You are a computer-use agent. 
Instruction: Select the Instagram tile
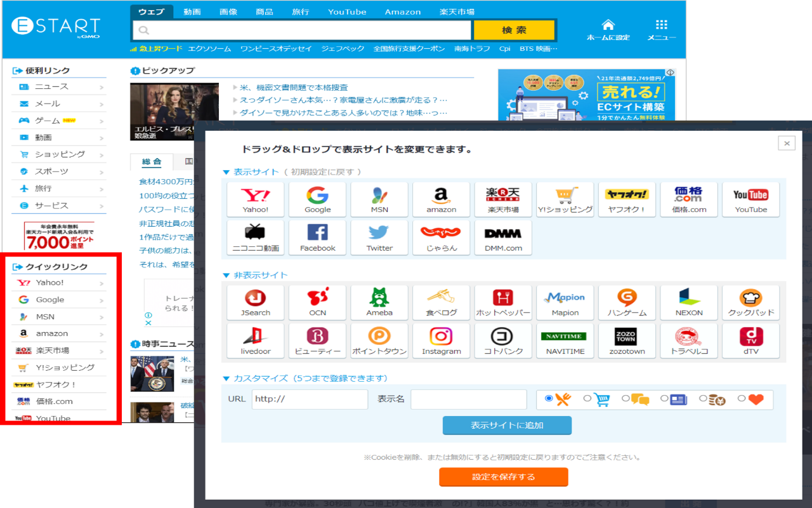[x=441, y=342]
